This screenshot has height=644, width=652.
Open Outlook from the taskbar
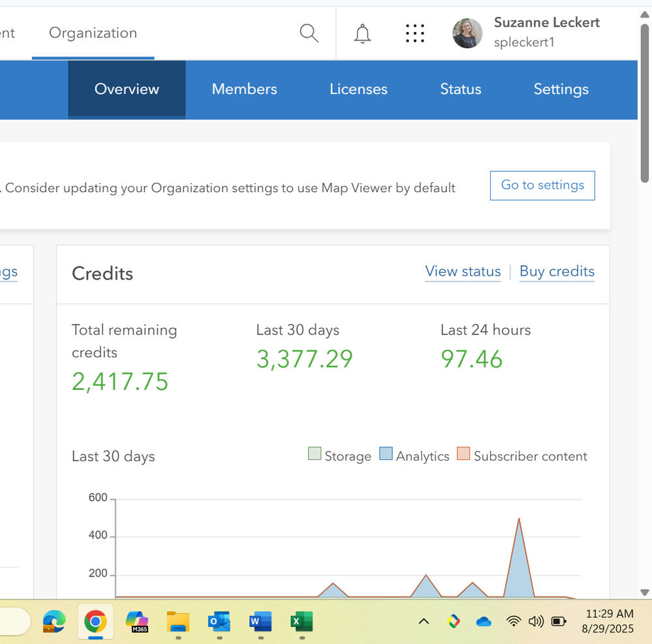(x=219, y=621)
